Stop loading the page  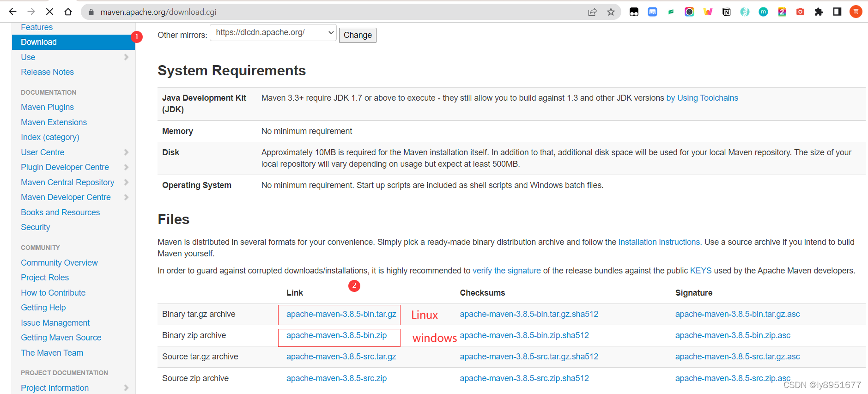pyautogui.click(x=49, y=12)
